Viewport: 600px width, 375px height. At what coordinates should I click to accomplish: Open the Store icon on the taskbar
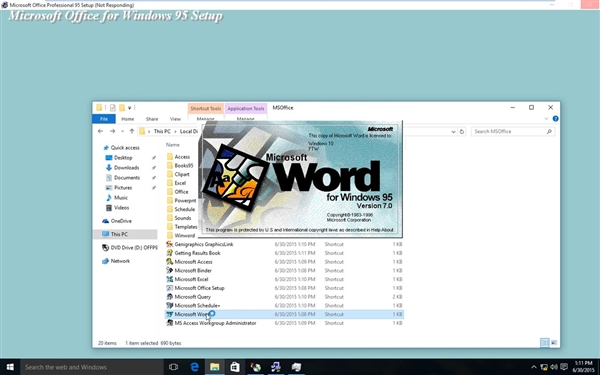tap(235, 367)
